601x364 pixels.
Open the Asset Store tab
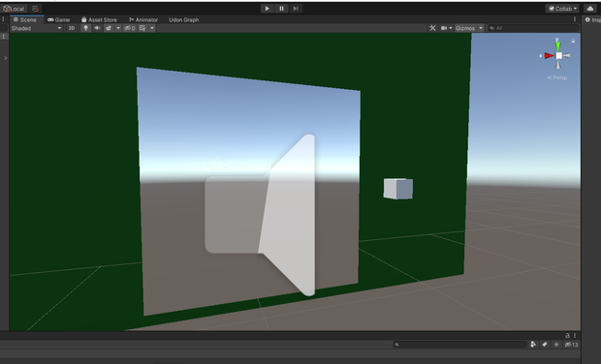pyautogui.click(x=99, y=19)
